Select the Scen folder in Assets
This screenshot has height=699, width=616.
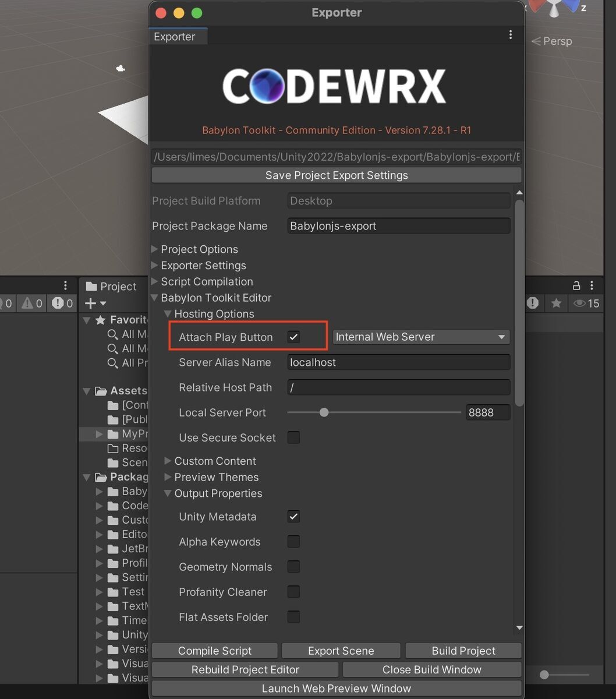point(127,463)
